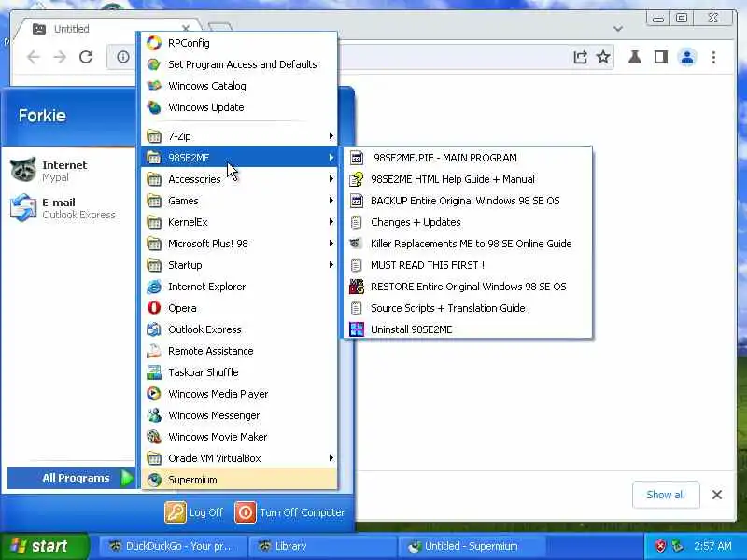This screenshot has width=747, height=560.
Task: Click the Windows Messenger icon
Action: [x=154, y=415]
